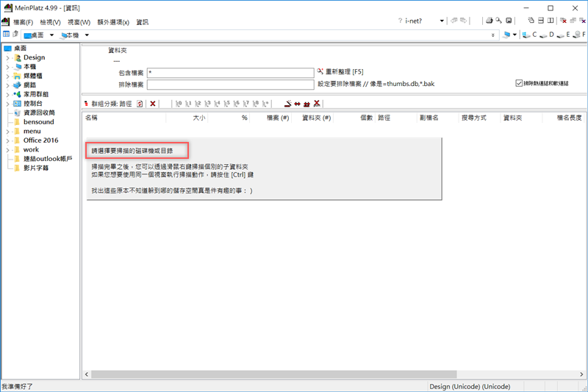Click the ? i-net? help item
Image resolution: width=588 pixels, height=392 pixels.
pos(410,21)
